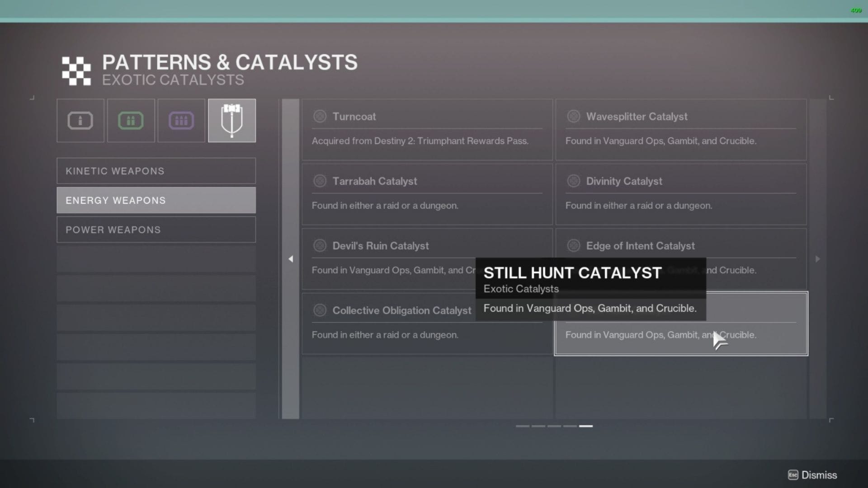Select the highlighted Still Hunt Catalyst card

click(681, 324)
